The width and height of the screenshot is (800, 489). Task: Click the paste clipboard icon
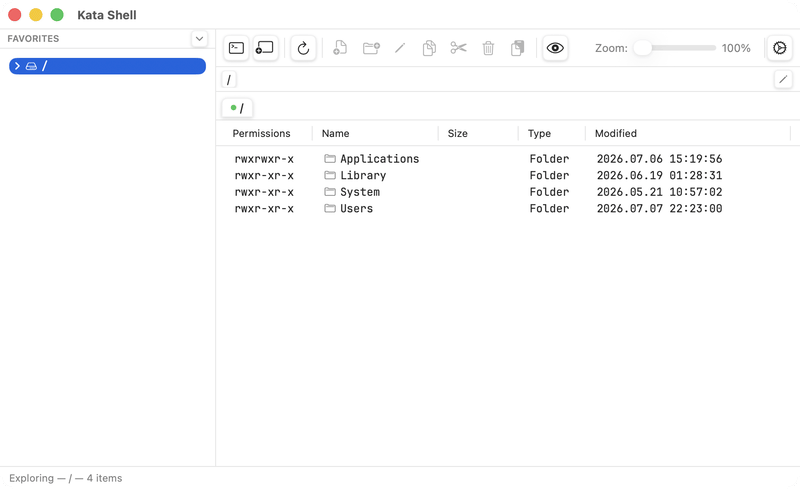[517, 48]
